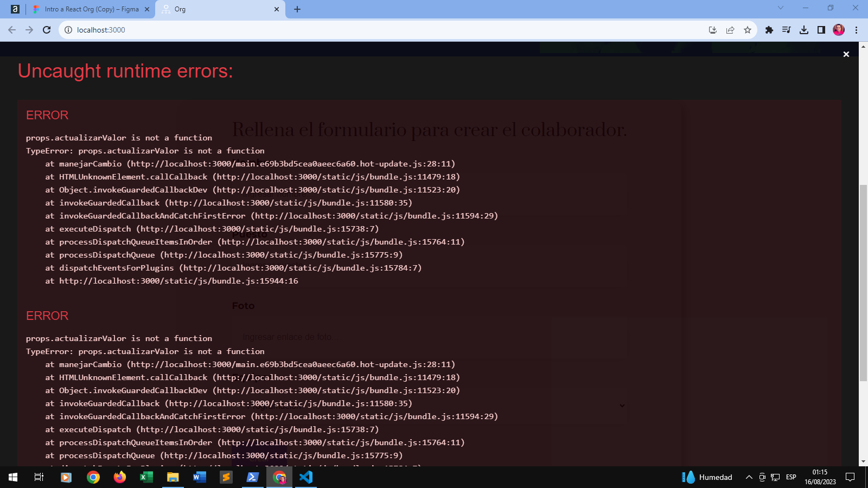Viewport: 868px width, 488px height.
Task: Open Firefox from the taskbar
Action: (120, 477)
